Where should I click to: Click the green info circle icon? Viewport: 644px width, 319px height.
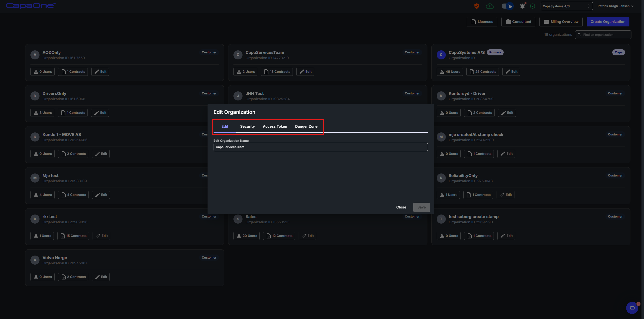[x=533, y=6]
